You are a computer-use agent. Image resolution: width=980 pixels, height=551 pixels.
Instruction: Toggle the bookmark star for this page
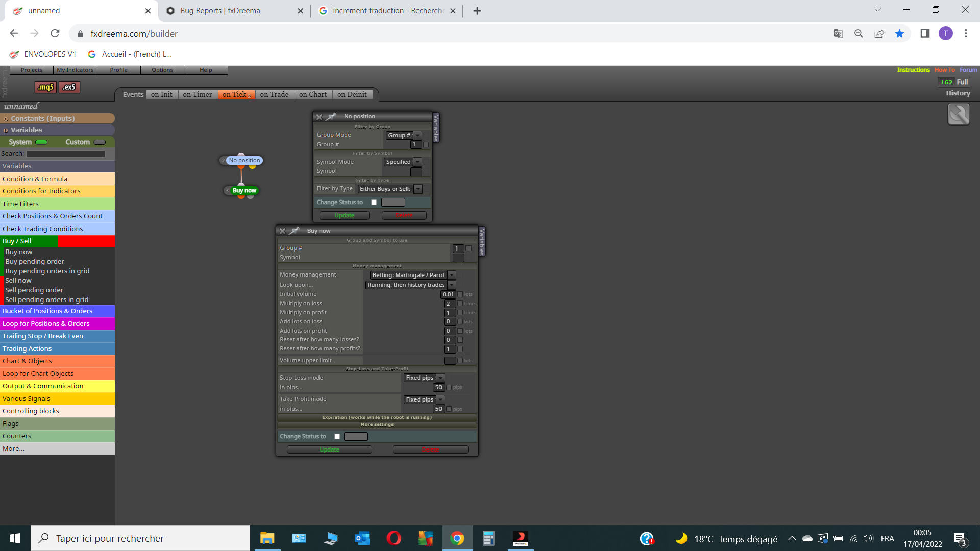point(899,34)
